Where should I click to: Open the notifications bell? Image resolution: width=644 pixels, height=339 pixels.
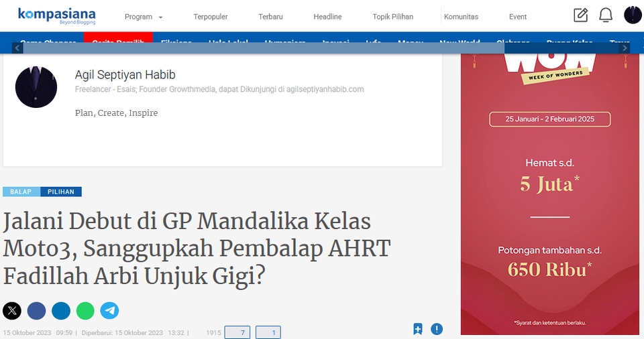(x=606, y=15)
